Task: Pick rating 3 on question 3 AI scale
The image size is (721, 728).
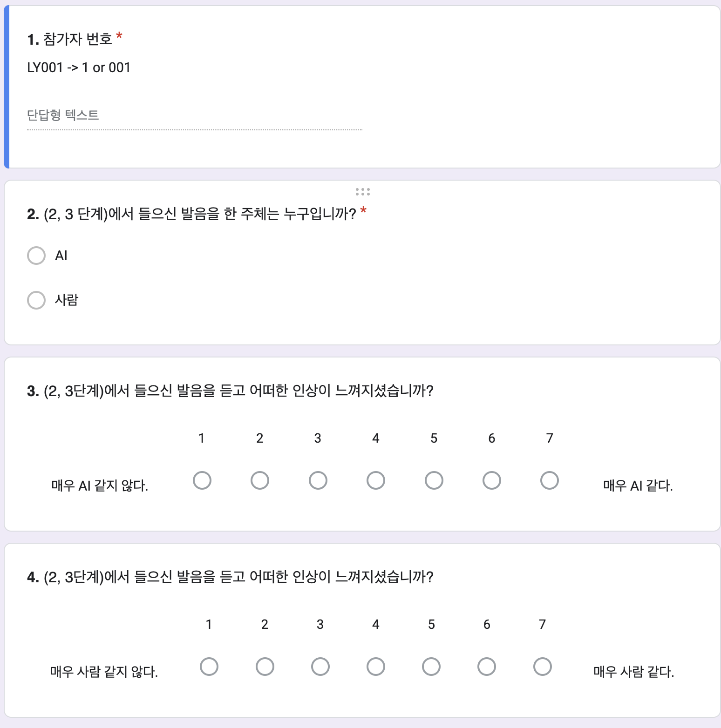Action: 318,480
